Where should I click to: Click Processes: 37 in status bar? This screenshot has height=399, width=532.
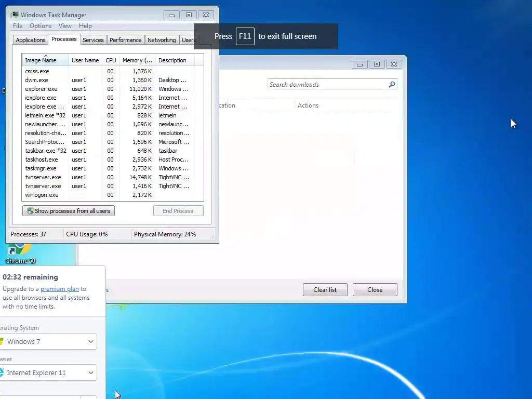28,234
